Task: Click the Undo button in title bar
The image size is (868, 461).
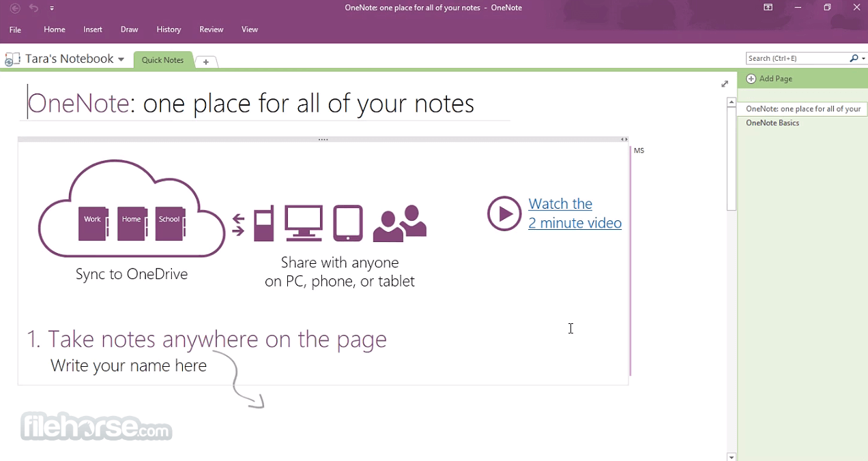Action: tap(33, 8)
